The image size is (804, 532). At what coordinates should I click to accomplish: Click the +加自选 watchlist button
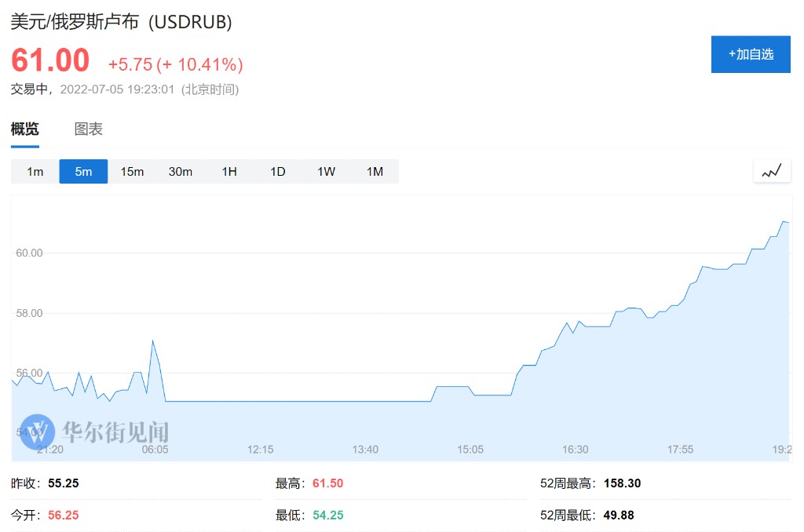[751, 54]
